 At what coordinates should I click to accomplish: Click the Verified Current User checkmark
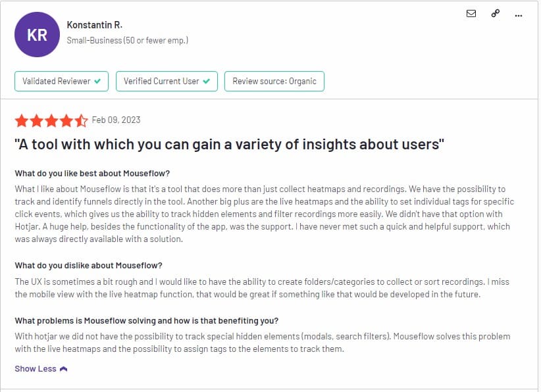206,82
